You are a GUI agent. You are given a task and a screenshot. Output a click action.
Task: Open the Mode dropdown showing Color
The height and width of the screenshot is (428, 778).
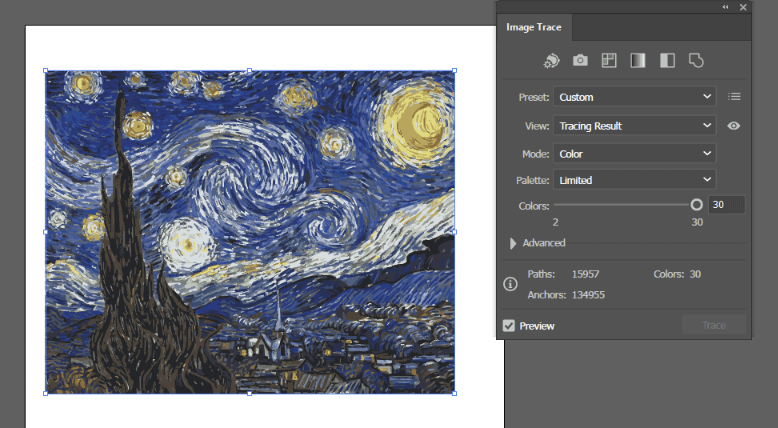635,154
